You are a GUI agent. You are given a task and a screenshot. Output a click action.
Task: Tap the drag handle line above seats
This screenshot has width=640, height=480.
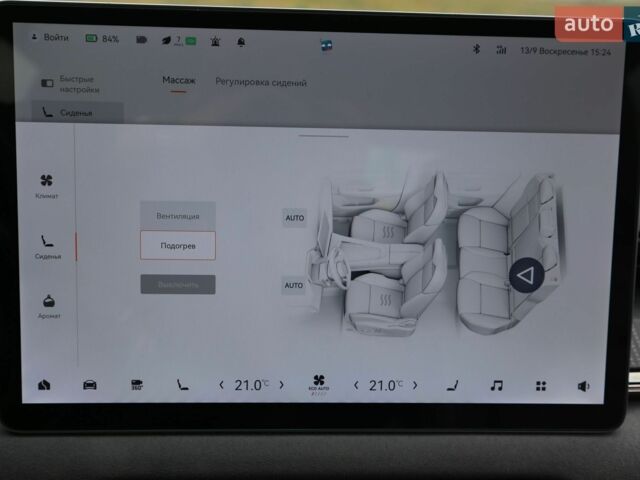(323, 136)
